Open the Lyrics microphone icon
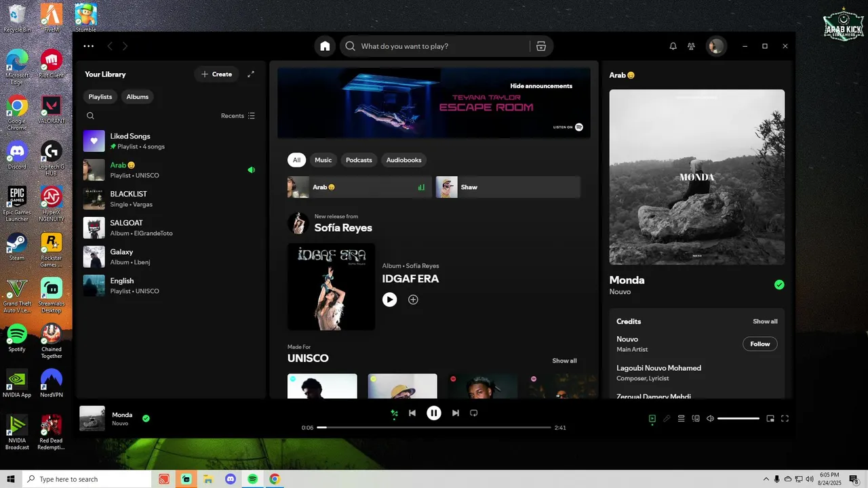Image resolution: width=868 pixels, height=488 pixels. click(667, 418)
